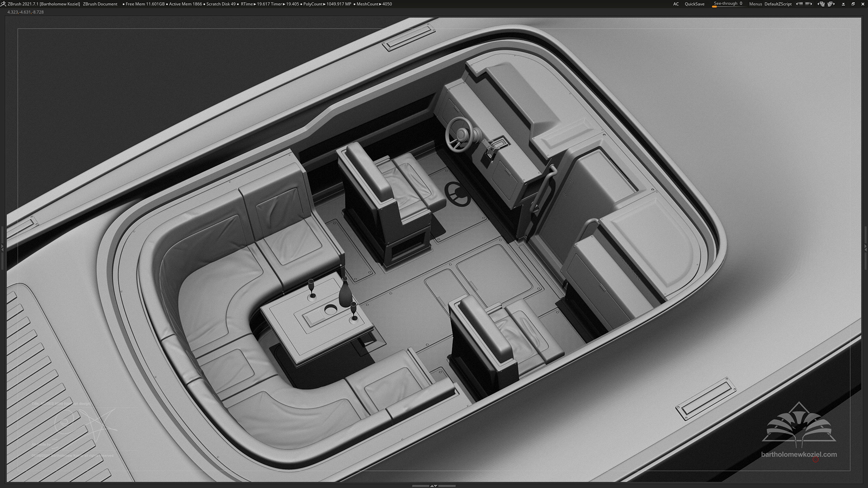Load previous UI color scheme
868x488 pixels.
(799, 4)
